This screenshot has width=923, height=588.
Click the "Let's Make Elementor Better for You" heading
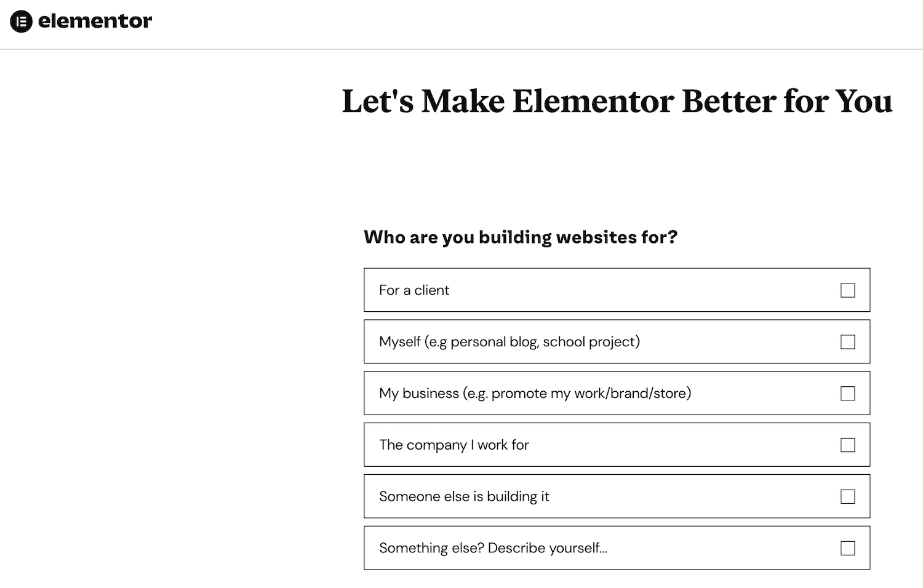617,101
